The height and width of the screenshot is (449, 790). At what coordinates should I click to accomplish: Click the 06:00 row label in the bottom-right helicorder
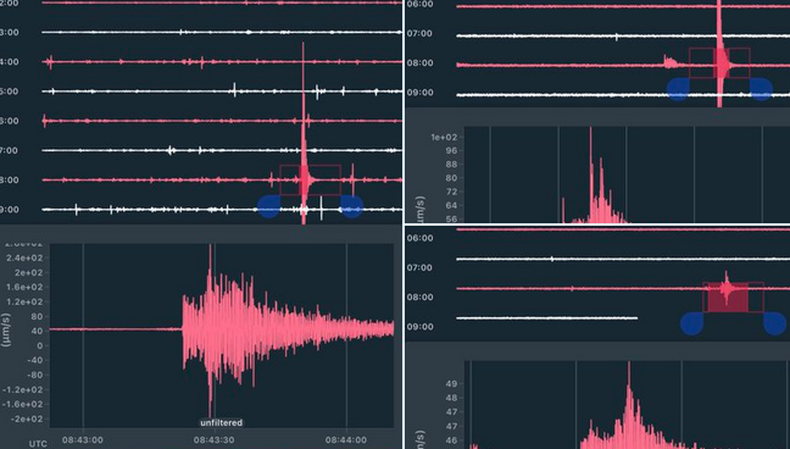click(420, 238)
